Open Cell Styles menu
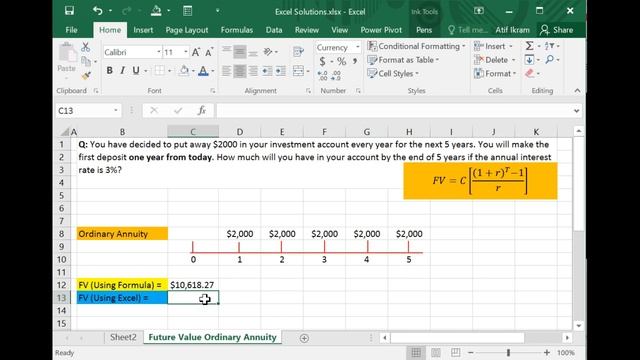 [x=393, y=73]
